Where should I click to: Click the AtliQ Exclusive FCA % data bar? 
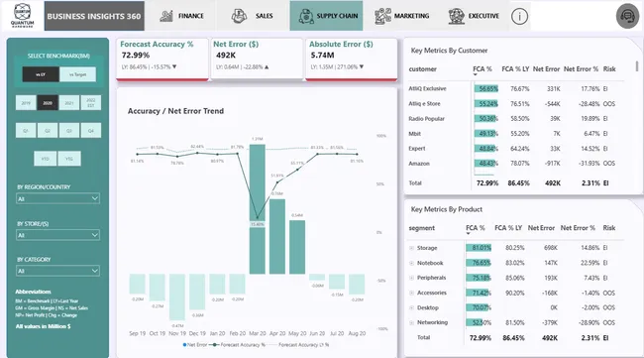(x=485, y=89)
